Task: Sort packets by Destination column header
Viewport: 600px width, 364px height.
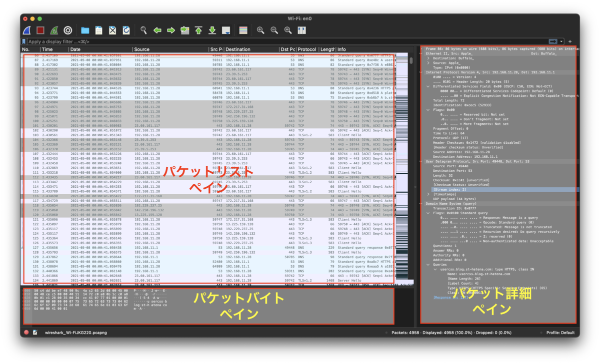Action: click(x=251, y=49)
